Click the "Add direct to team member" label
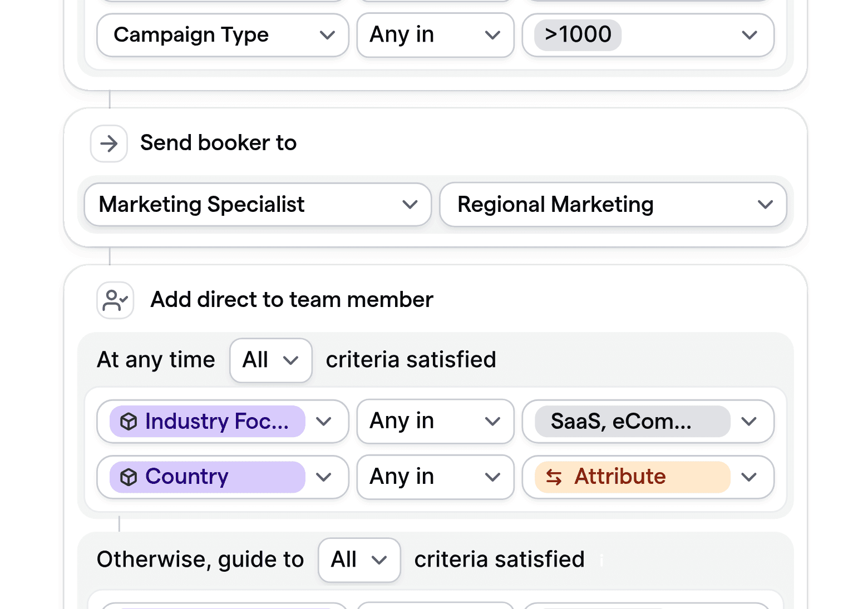This screenshot has width=868, height=609. point(291,300)
